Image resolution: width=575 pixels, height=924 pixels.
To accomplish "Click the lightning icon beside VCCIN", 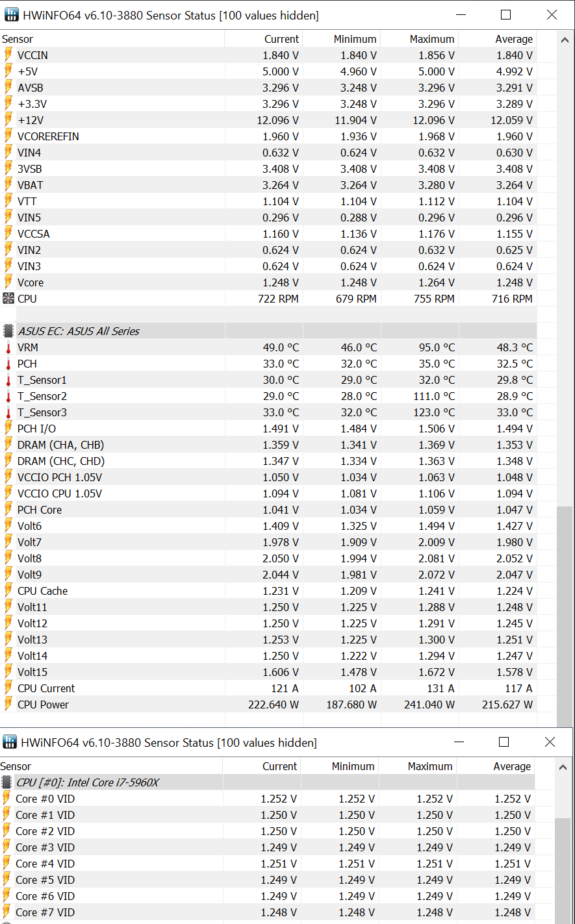I will pyautogui.click(x=8, y=55).
